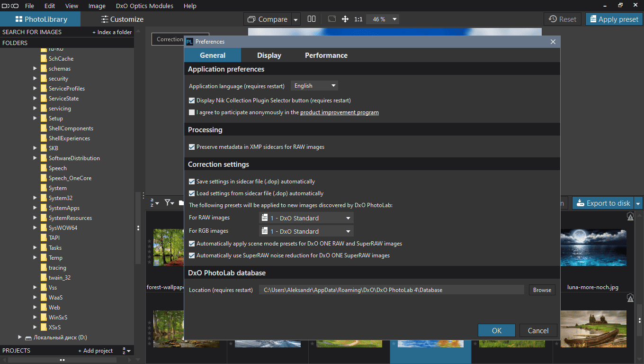Click the Compare button
Screen dimensions: 644x364
coord(268,19)
